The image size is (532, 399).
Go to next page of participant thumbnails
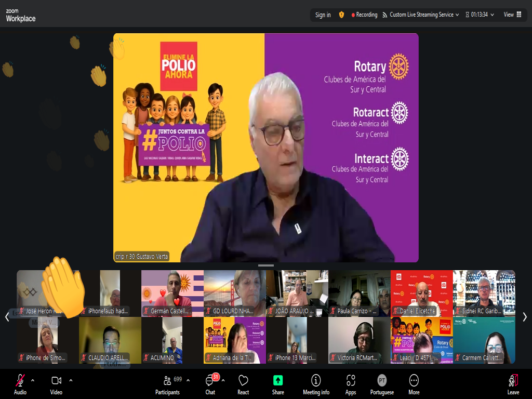(x=525, y=317)
